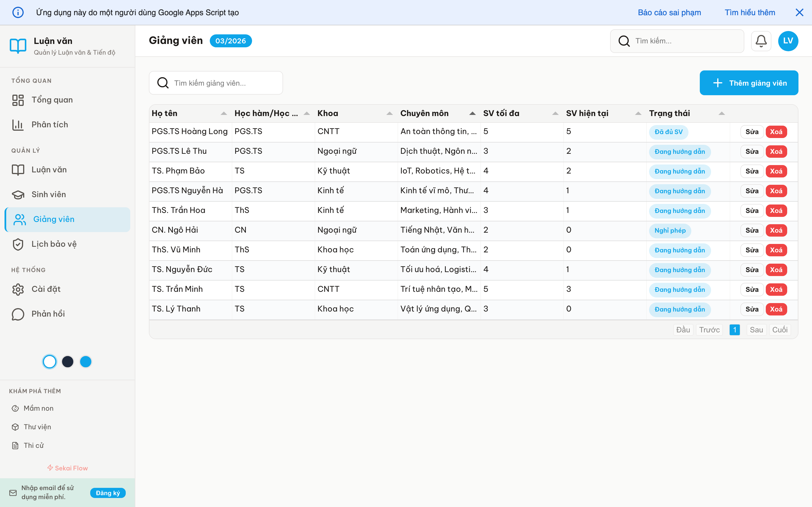Sort by Trạng thái column arrow
Screen dimensions: 812x507
[721, 113]
